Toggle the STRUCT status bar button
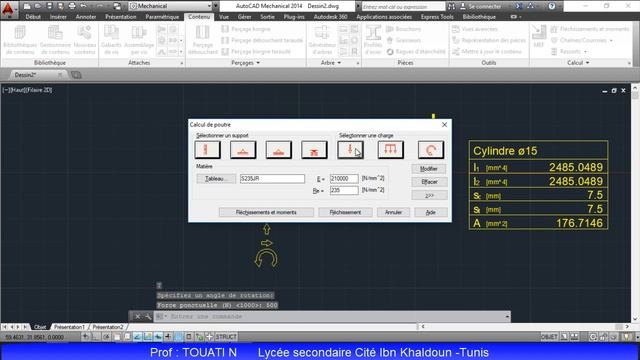The image size is (640, 360). tap(226, 337)
